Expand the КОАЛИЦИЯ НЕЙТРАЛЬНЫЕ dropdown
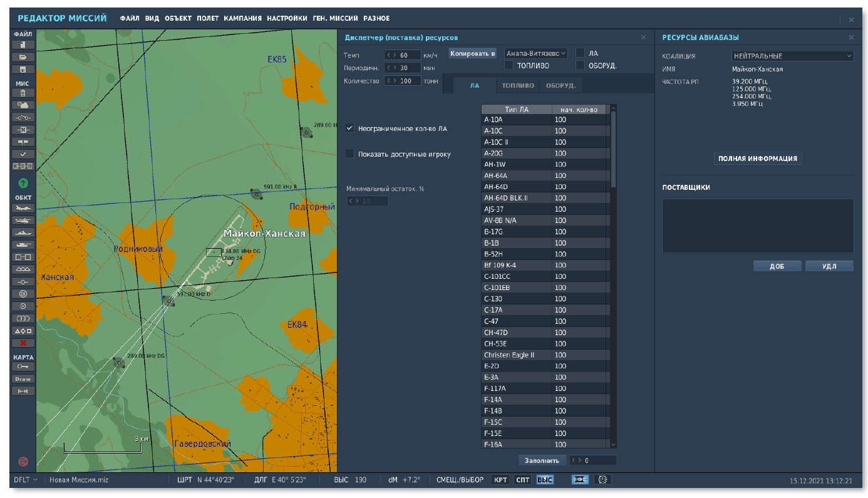This screenshot has height=498, width=868. [x=792, y=56]
